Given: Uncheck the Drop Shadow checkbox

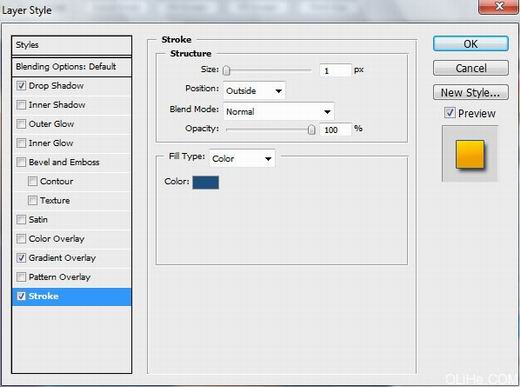Looking at the screenshot, I should pyautogui.click(x=21, y=86).
